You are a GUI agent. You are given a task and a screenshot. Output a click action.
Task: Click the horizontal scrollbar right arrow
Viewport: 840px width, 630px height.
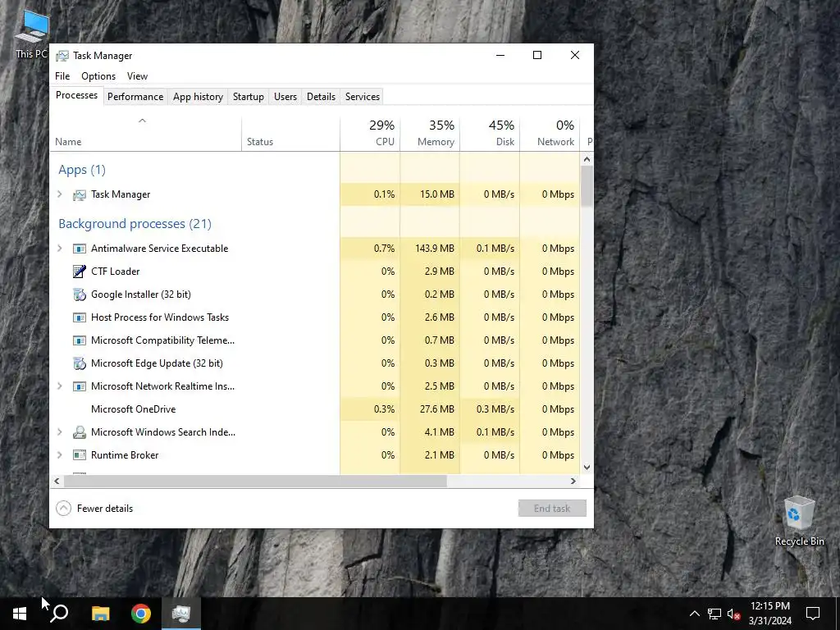573,481
